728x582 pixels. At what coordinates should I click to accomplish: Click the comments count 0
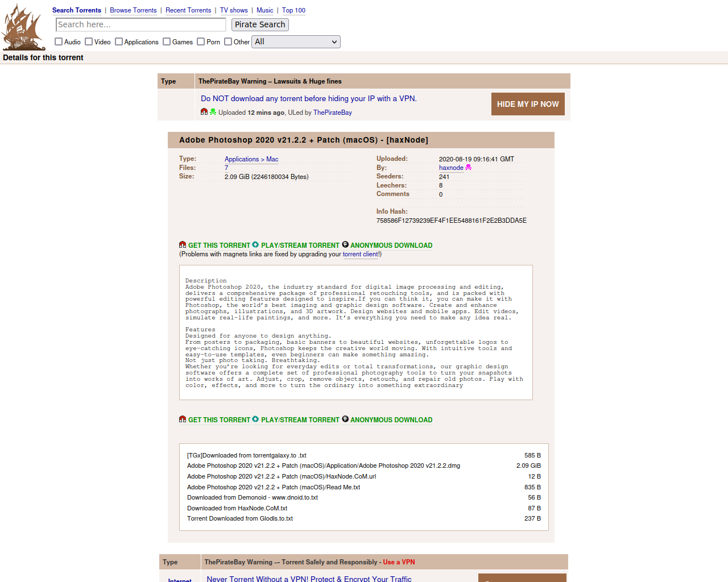[441, 194]
